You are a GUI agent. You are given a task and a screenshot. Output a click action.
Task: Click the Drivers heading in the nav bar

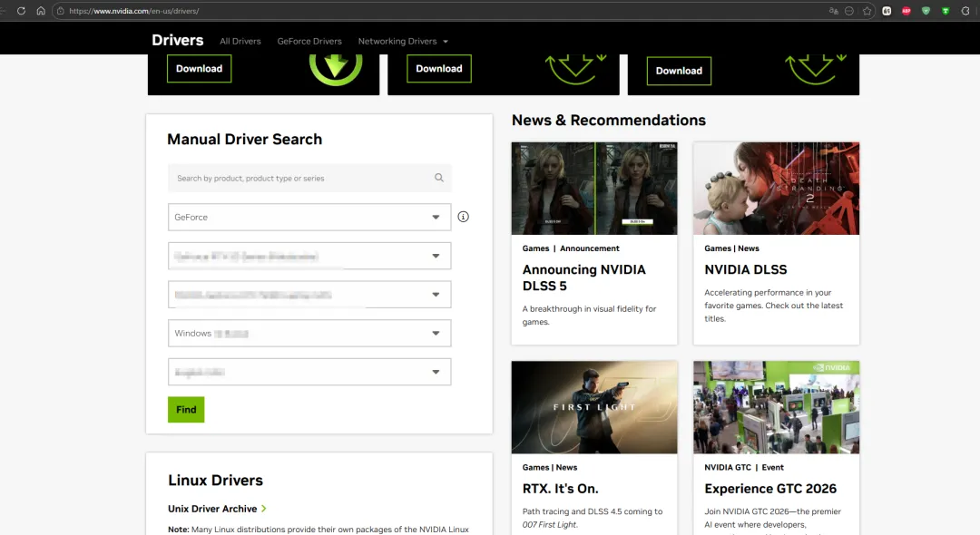point(178,40)
